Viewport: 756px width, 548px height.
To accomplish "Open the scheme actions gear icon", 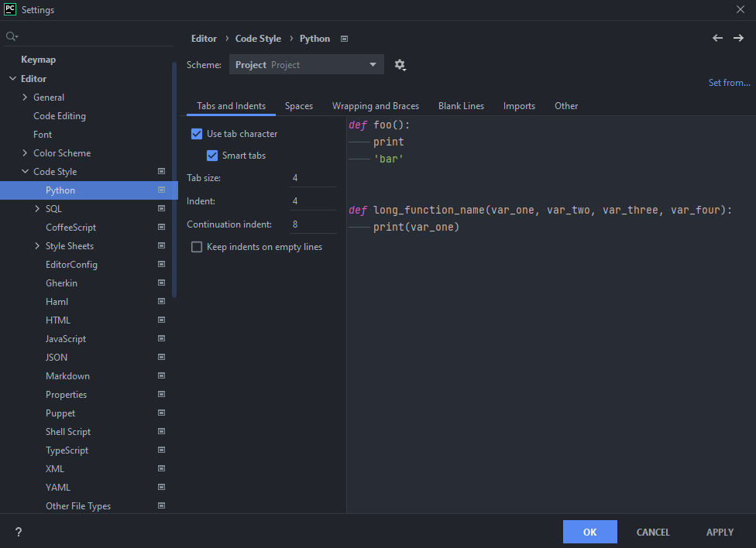I will 400,65.
